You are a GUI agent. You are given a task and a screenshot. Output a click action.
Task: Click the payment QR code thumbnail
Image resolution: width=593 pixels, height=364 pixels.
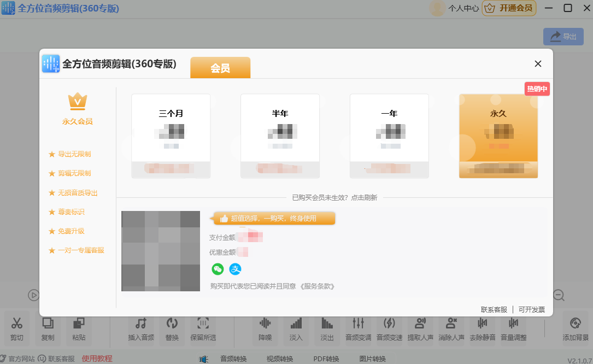(x=160, y=251)
